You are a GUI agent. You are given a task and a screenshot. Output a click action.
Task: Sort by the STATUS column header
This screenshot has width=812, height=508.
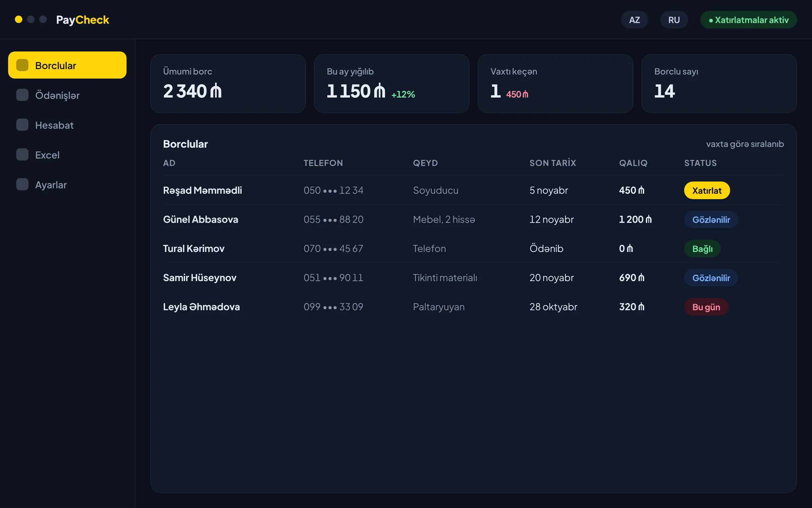coord(700,163)
